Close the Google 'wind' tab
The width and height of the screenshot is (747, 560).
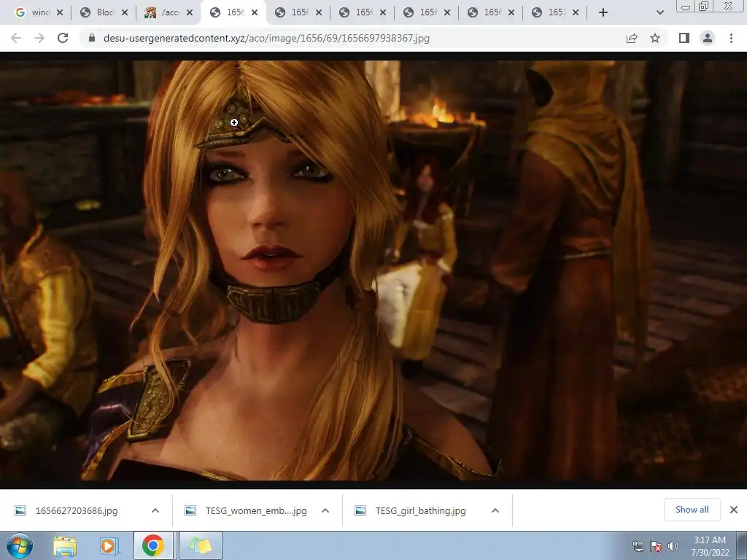point(60,13)
